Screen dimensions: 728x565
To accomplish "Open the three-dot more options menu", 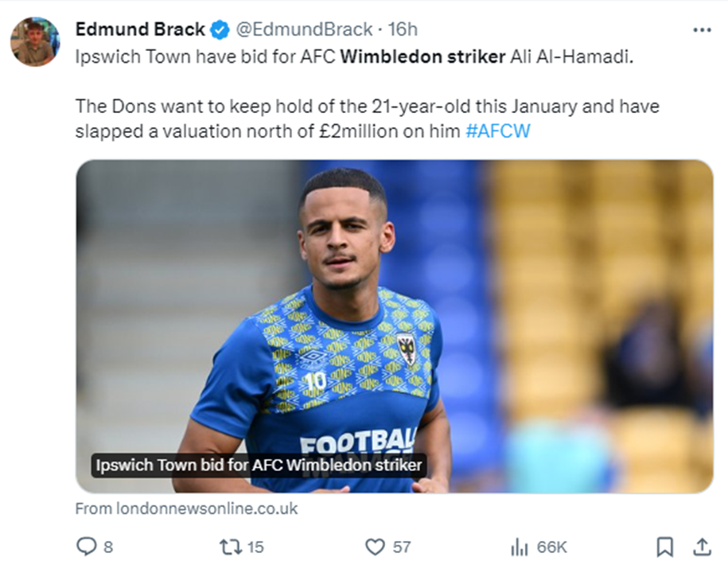I will pos(702,30).
